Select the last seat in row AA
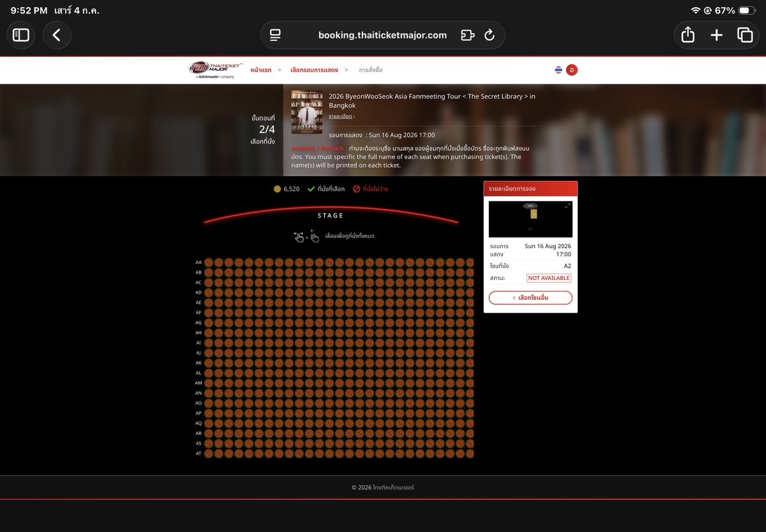The image size is (766, 532). (470, 262)
